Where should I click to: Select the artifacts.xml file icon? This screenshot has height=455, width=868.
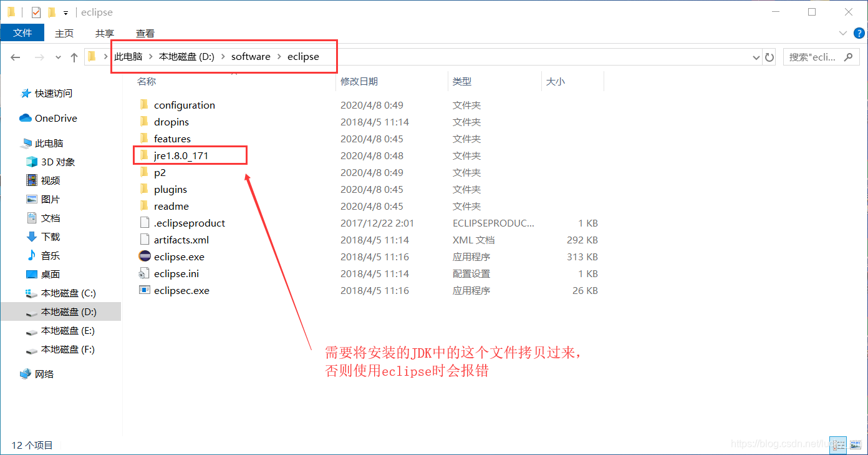[x=145, y=240]
